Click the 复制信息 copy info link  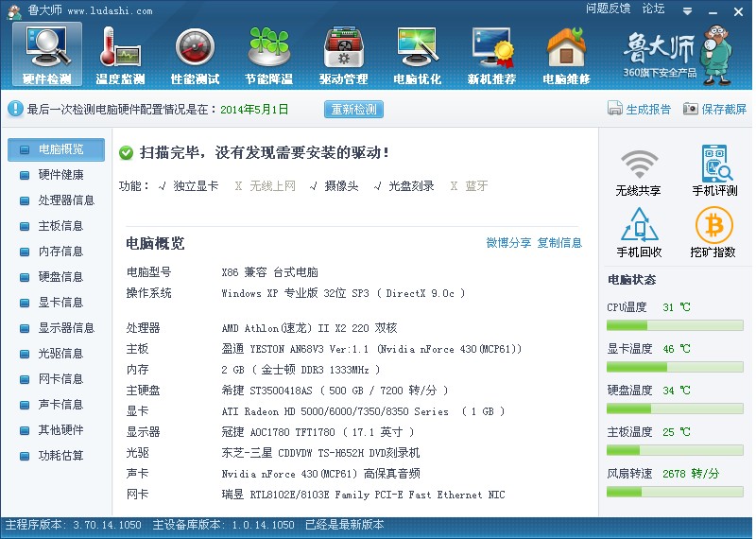point(559,243)
